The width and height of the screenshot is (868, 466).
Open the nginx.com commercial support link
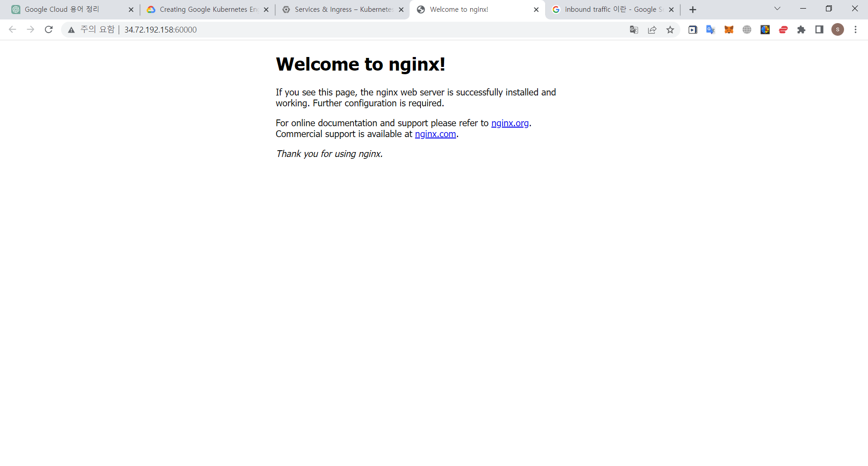click(x=435, y=134)
